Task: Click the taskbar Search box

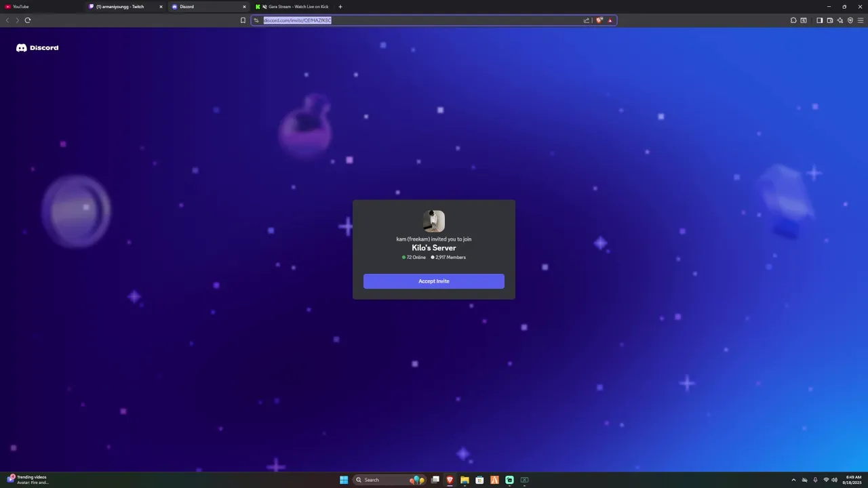Action: point(389,480)
